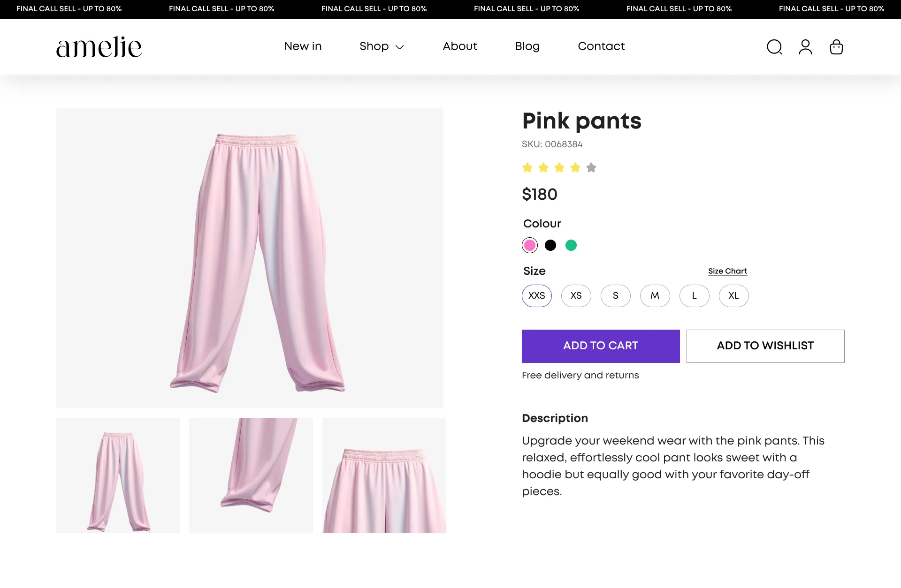Open the shopping bag icon
This screenshot has width=901, height=588.
[x=836, y=47]
